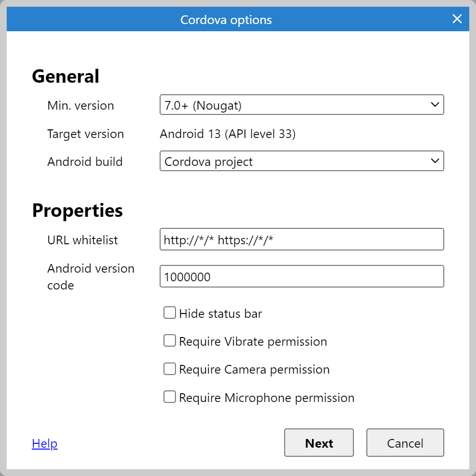Click the Properties section heading
This screenshot has height=476, width=476.
pyautogui.click(x=77, y=210)
